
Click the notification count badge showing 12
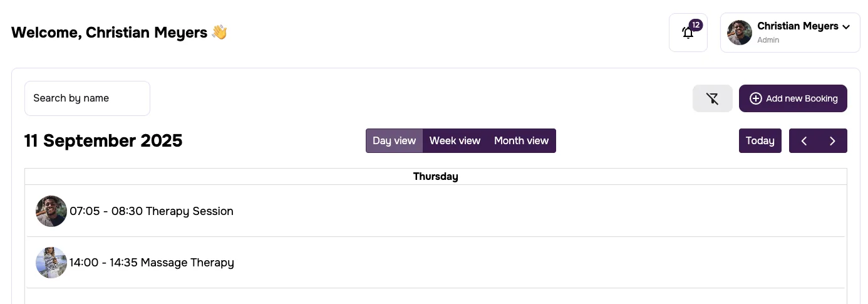click(696, 25)
